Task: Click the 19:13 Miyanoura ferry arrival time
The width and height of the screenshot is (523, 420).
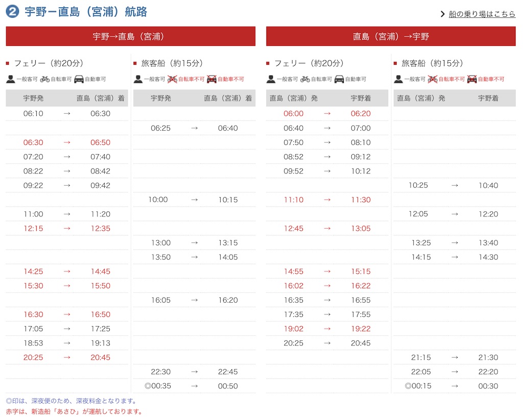Action: pos(101,343)
